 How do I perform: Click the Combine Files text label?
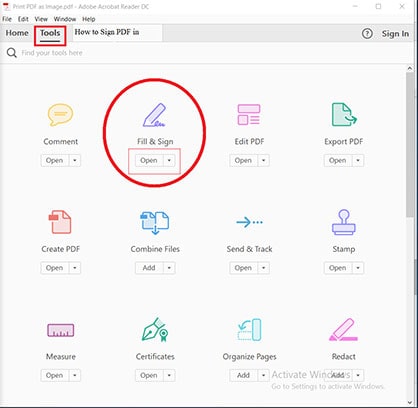[155, 249]
